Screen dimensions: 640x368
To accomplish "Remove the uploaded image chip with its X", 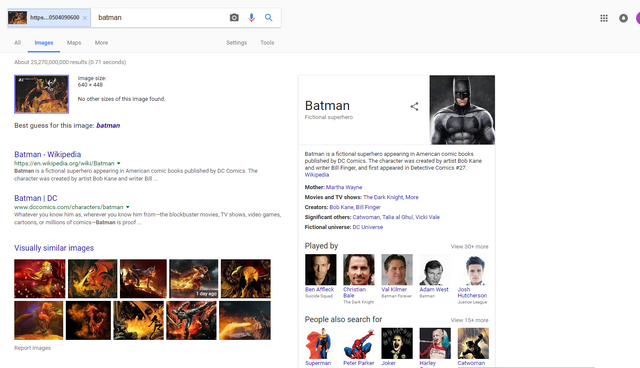I will tap(85, 18).
